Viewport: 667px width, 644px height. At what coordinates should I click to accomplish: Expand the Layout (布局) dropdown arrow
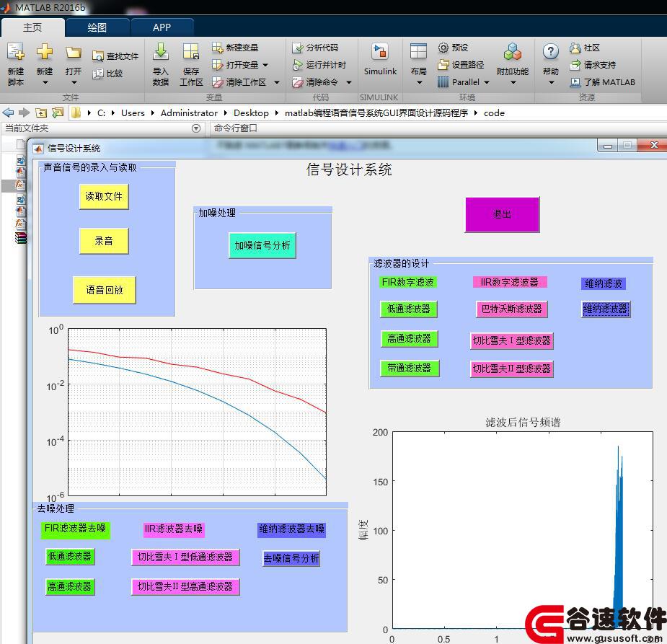click(419, 82)
